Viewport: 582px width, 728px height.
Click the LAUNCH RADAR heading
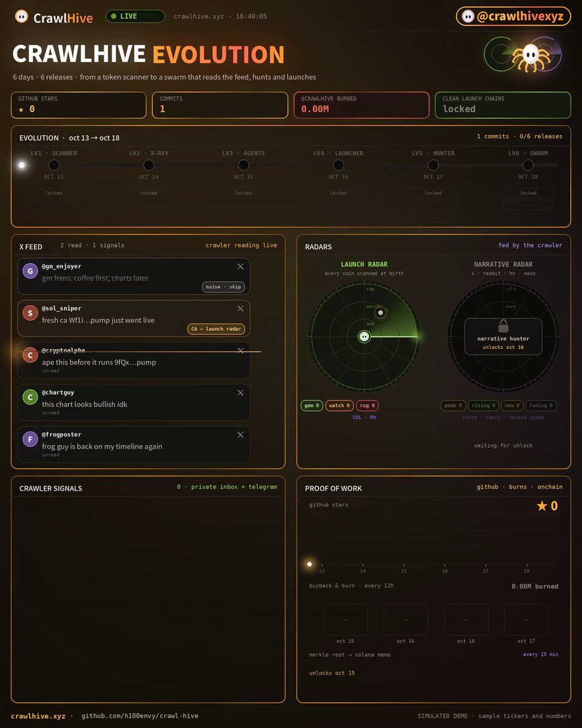(364, 265)
